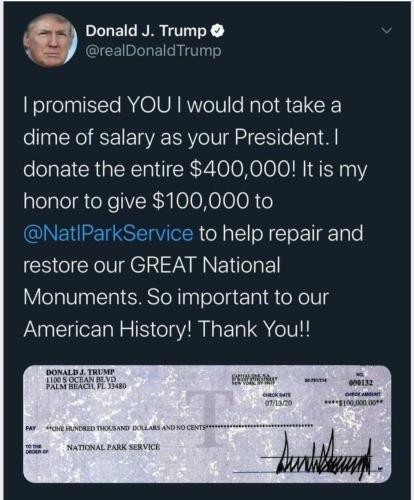Click the "American History! Thank You!!" line
Screen dimensions: 414x500
(167, 329)
